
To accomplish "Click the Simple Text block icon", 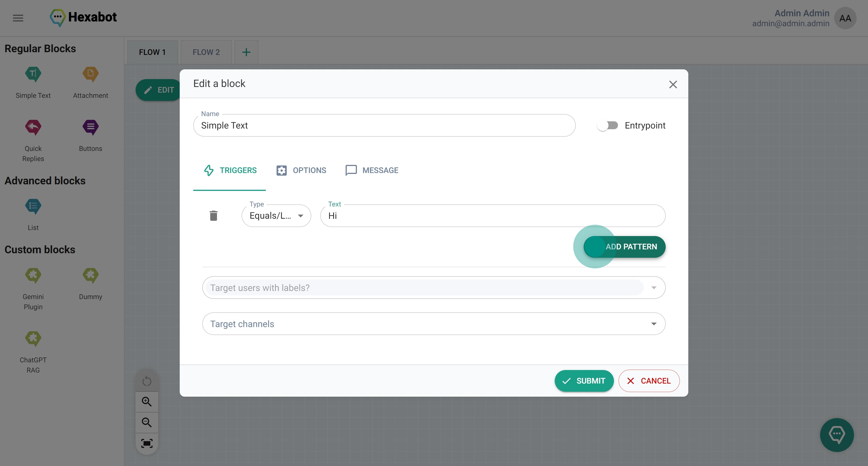I will pos(33,74).
